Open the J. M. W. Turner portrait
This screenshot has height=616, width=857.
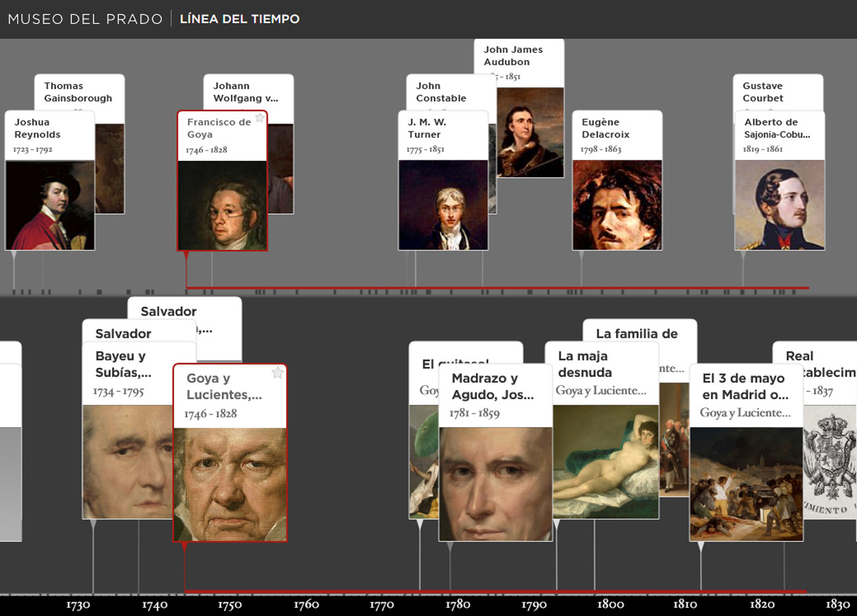pos(443,205)
